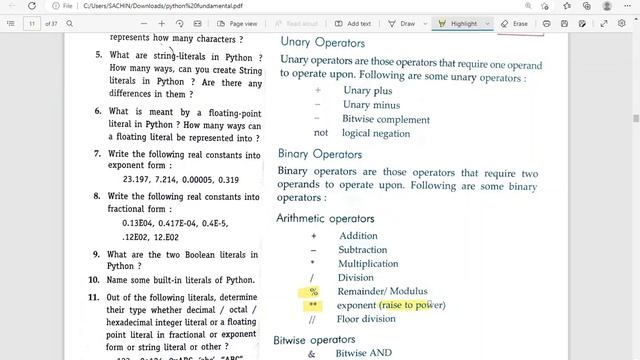Click the highlighted ** symbol
Image resolution: width=640 pixels, height=360 pixels.
click(313, 305)
